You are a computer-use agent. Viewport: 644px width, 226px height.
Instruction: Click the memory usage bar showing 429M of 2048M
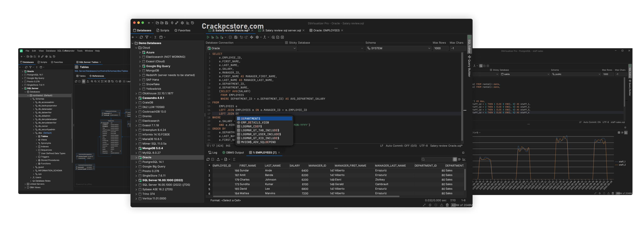[462, 205]
